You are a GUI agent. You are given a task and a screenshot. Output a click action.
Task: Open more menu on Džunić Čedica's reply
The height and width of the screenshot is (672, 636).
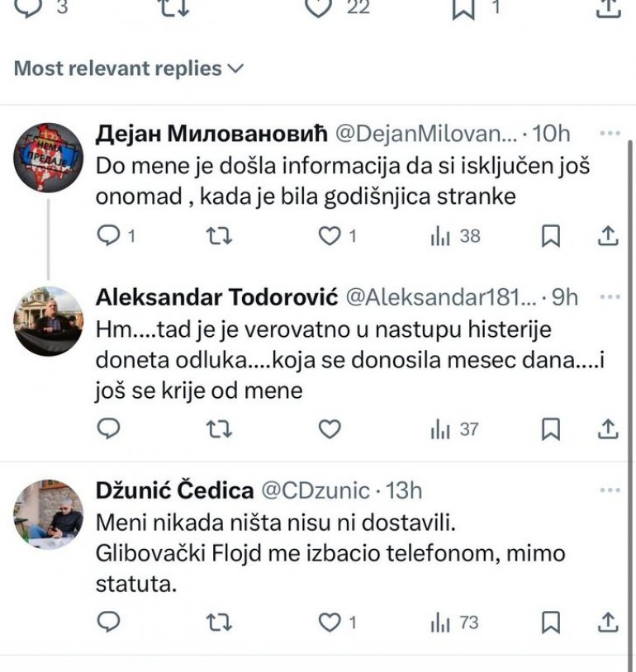tap(610, 490)
